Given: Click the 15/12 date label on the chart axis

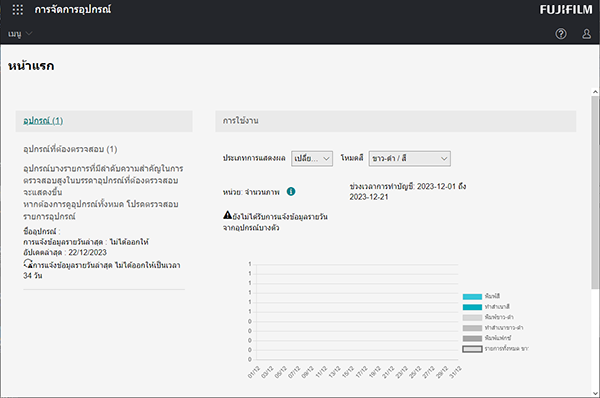Looking at the screenshot, I should point(348,372).
